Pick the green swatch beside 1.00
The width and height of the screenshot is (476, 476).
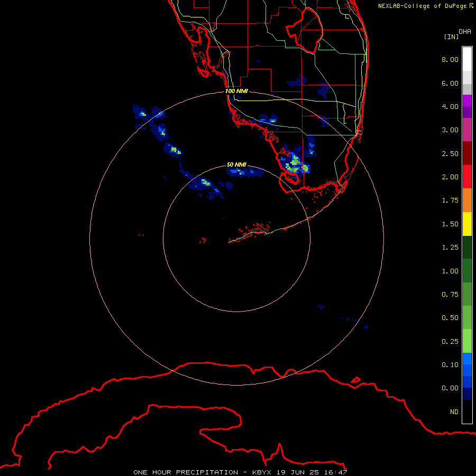click(467, 271)
